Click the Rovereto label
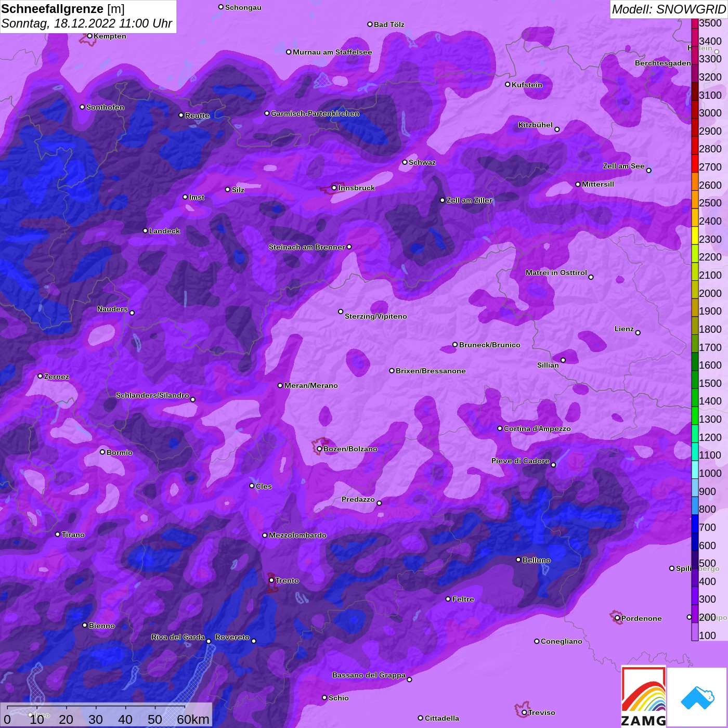This screenshot has height=728, width=728. click(232, 637)
